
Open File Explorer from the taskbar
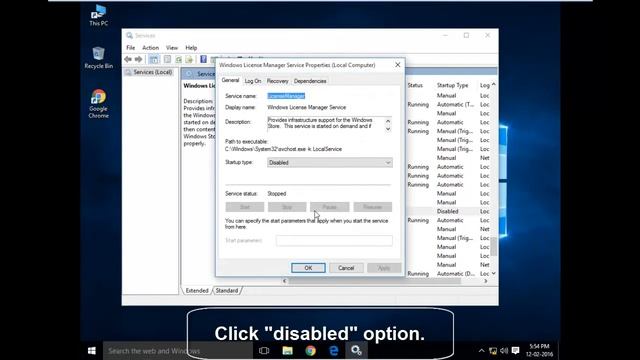287,351
